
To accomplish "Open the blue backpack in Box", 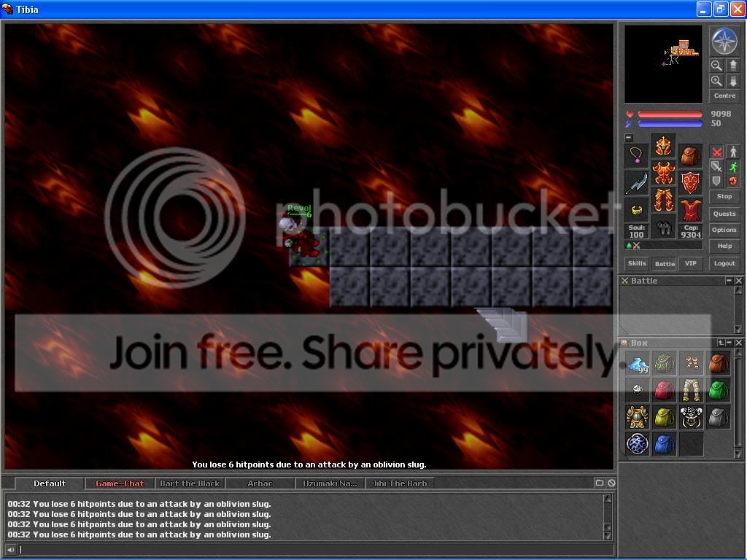I will [664, 444].
